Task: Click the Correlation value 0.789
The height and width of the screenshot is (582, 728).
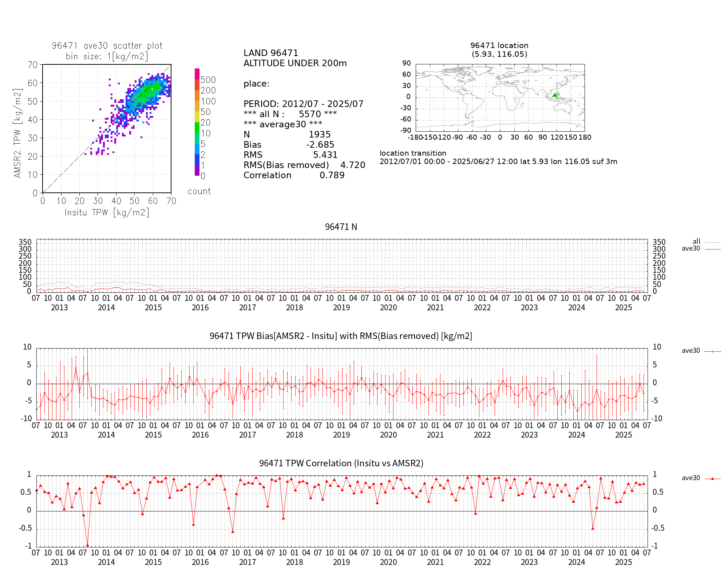Action: tap(332, 175)
